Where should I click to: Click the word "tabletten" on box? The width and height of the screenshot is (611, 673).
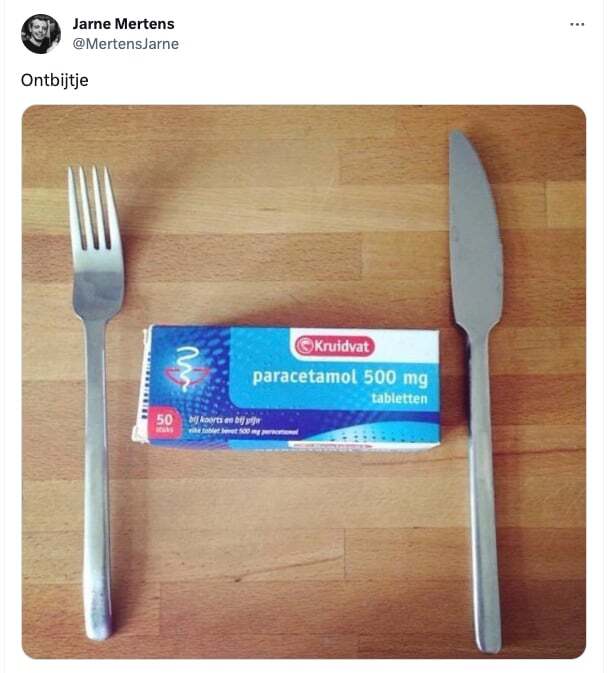[399, 399]
